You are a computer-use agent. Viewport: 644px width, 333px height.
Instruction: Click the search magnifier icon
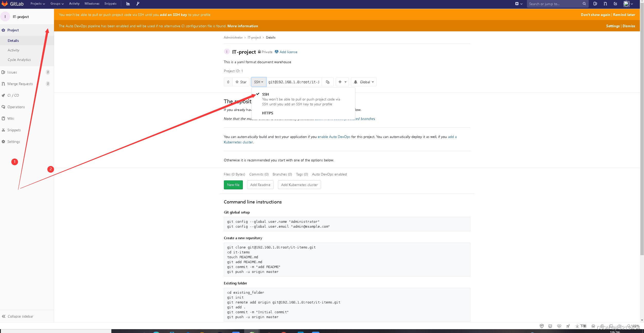pos(584,4)
